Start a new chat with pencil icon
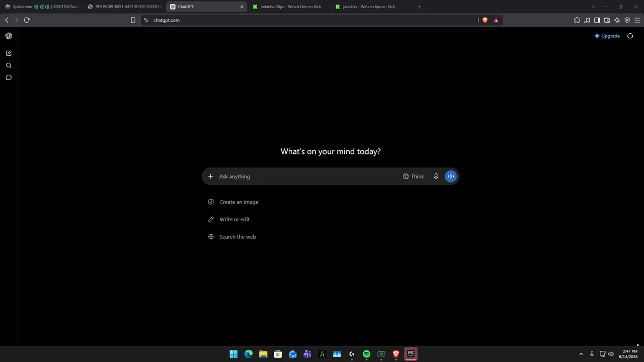This screenshot has height=362, width=644. pyautogui.click(x=9, y=53)
